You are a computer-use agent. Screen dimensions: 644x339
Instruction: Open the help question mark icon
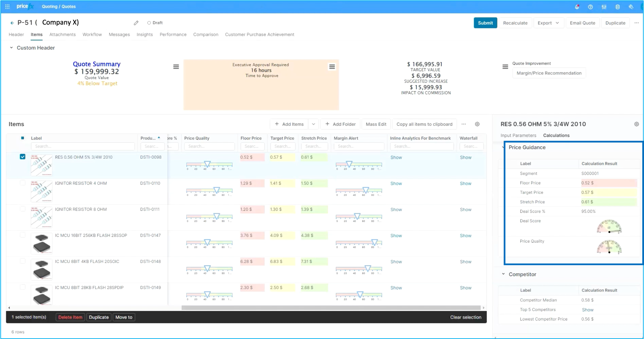tap(590, 7)
